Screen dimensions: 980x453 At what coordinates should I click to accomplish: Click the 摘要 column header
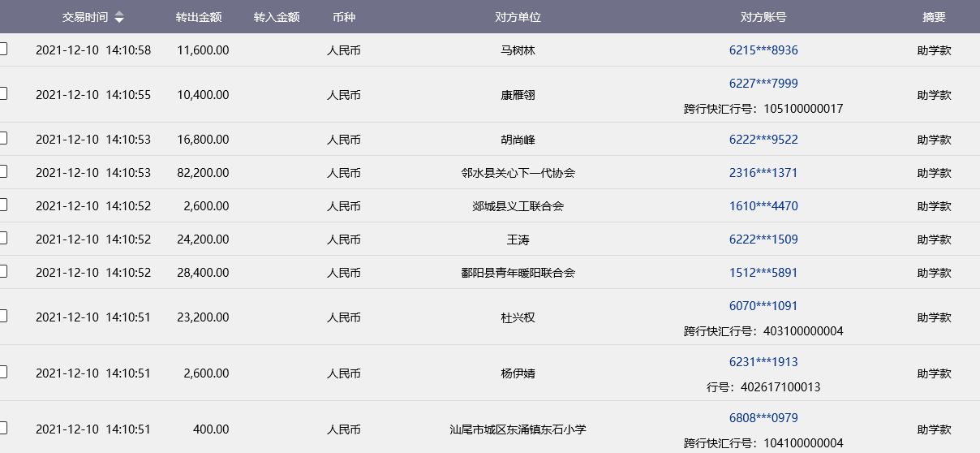point(934,17)
